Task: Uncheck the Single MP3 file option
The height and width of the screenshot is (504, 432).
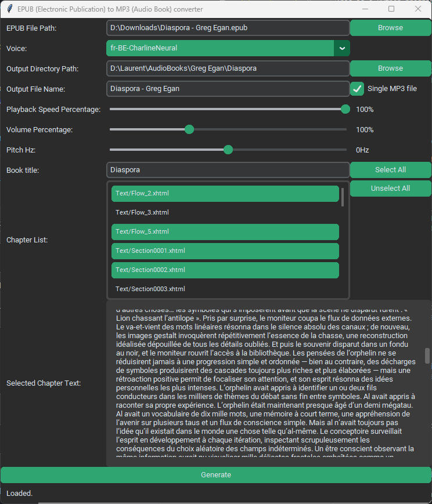Action: [x=358, y=88]
